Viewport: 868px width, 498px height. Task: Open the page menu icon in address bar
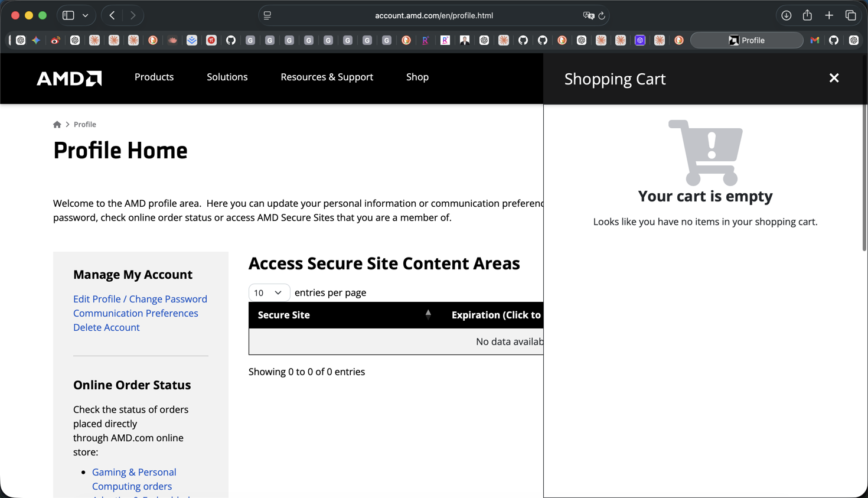point(267,15)
